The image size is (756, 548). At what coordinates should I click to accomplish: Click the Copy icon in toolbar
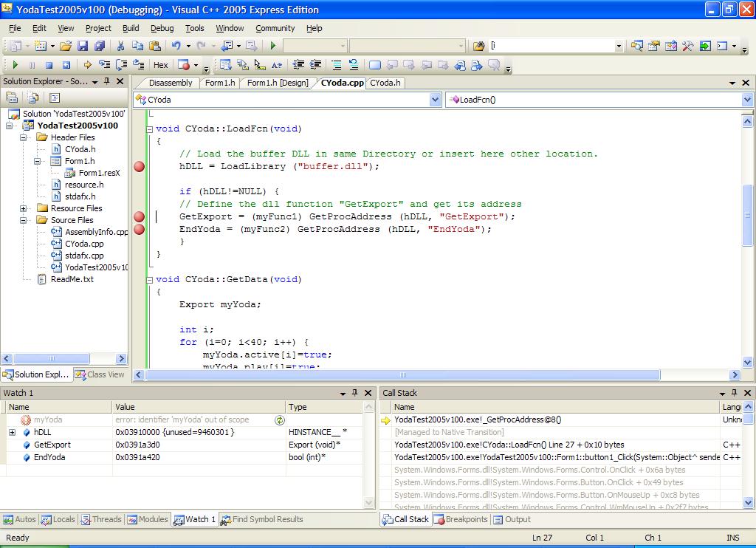pos(137,46)
